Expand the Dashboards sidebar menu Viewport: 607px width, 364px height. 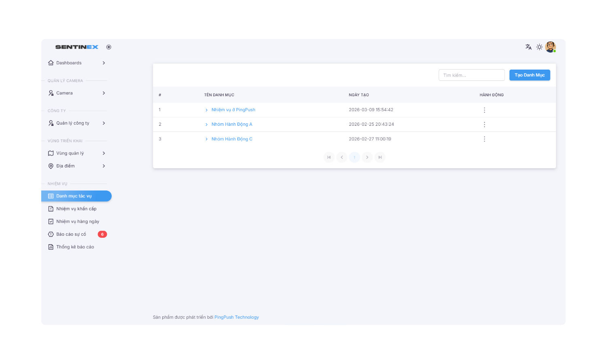pyautogui.click(x=76, y=63)
